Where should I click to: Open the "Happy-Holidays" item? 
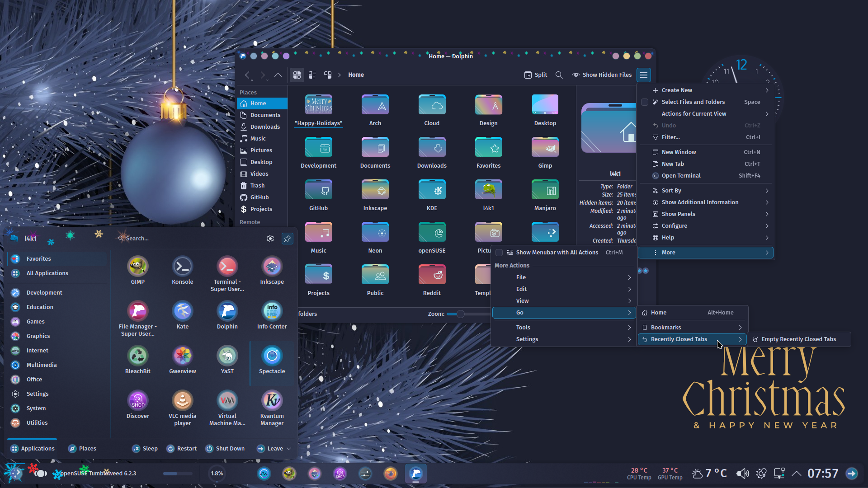click(319, 111)
